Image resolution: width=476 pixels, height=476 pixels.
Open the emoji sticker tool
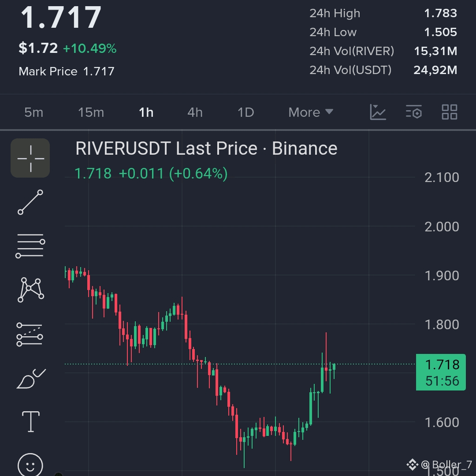[x=30, y=465]
